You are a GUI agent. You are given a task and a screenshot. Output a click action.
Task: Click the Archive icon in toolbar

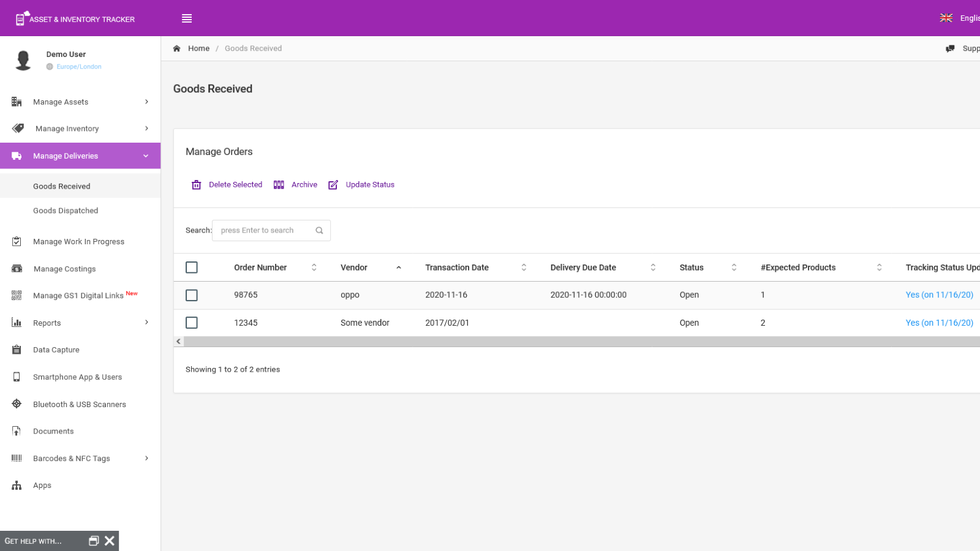coord(279,185)
